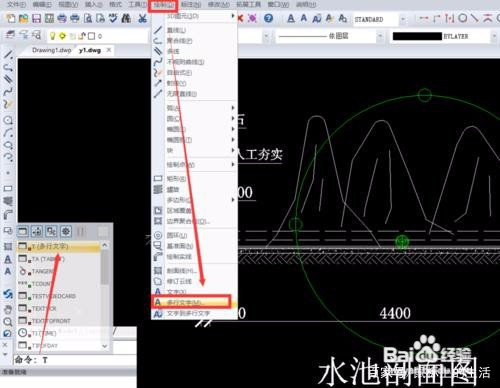Close the y1.dwg tab
This screenshot has height=388, width=500.
pyautogui.click(x=109, y=50)
